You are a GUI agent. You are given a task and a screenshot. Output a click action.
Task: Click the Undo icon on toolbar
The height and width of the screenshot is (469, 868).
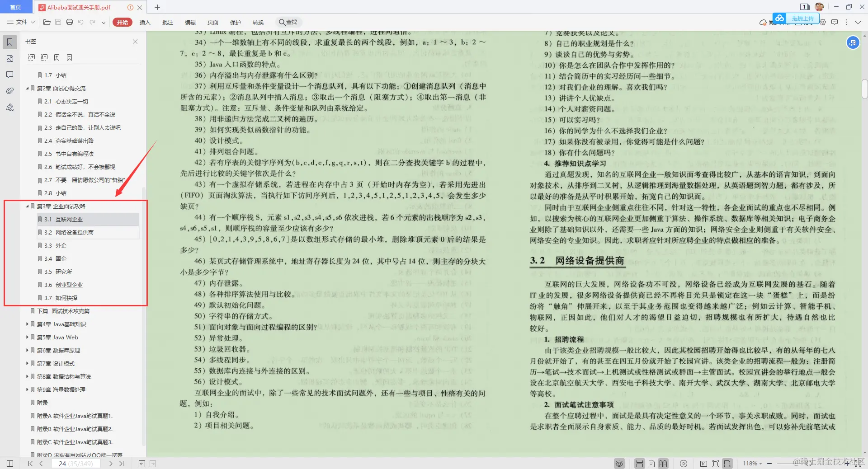81,22
